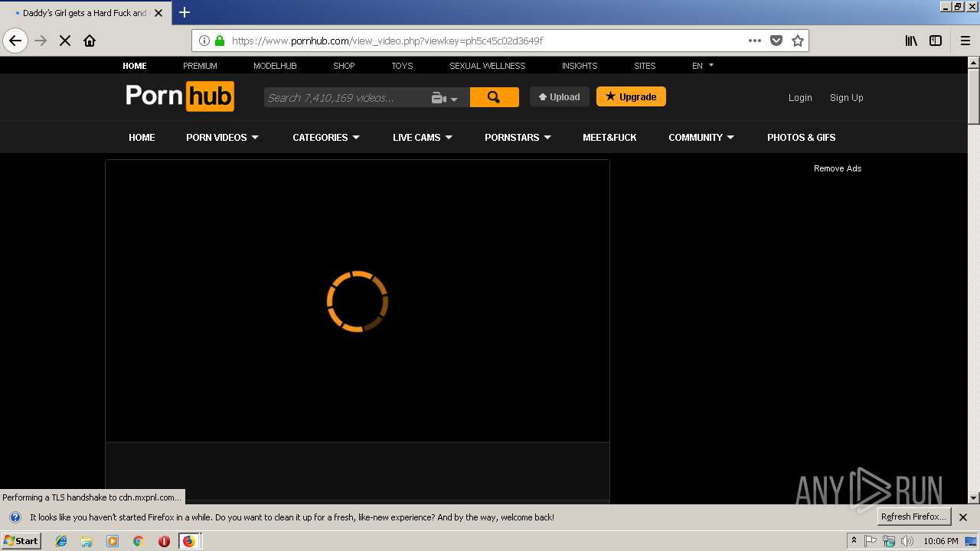Toggle the sidebars icon
Viewport: 980px width, 551px height.
[936, 41]
